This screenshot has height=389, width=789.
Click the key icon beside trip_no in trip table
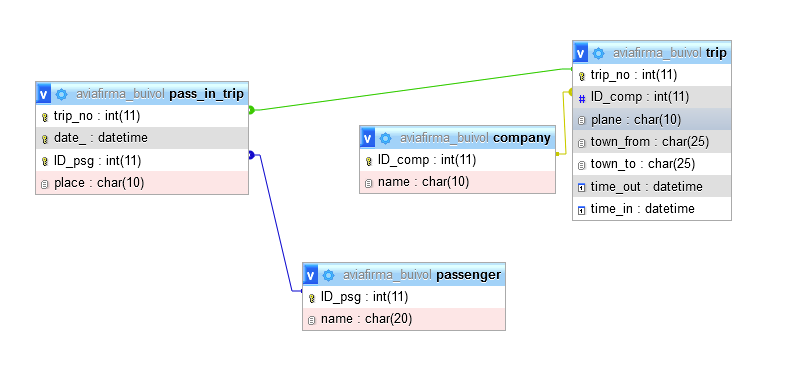(582, 76)
